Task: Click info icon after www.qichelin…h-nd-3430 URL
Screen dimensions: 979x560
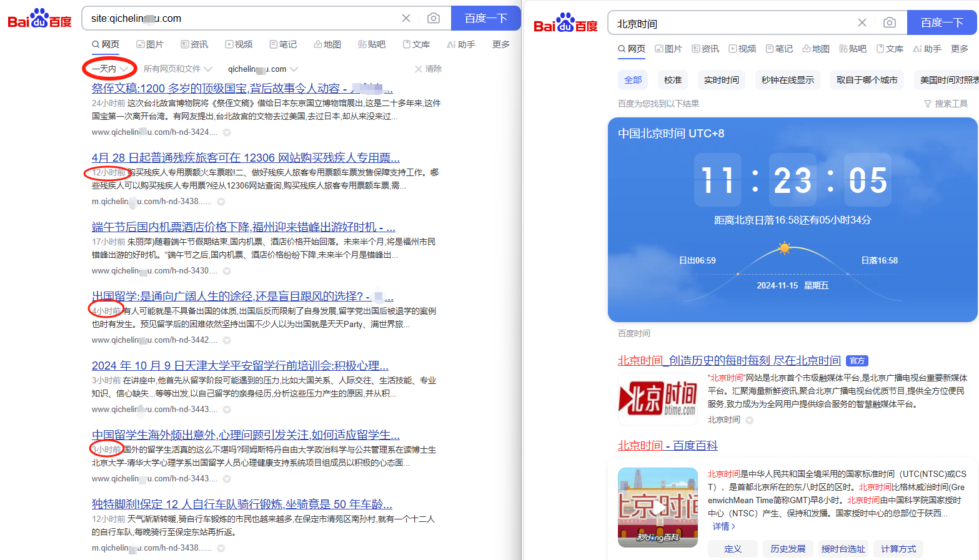Action: pos(227,271)
